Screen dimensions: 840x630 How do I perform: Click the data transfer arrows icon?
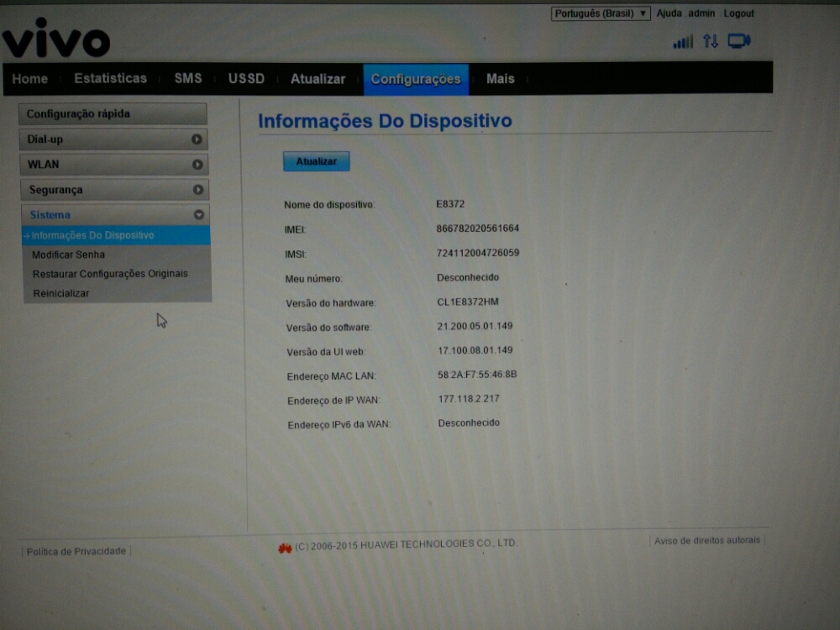[711, 40]
